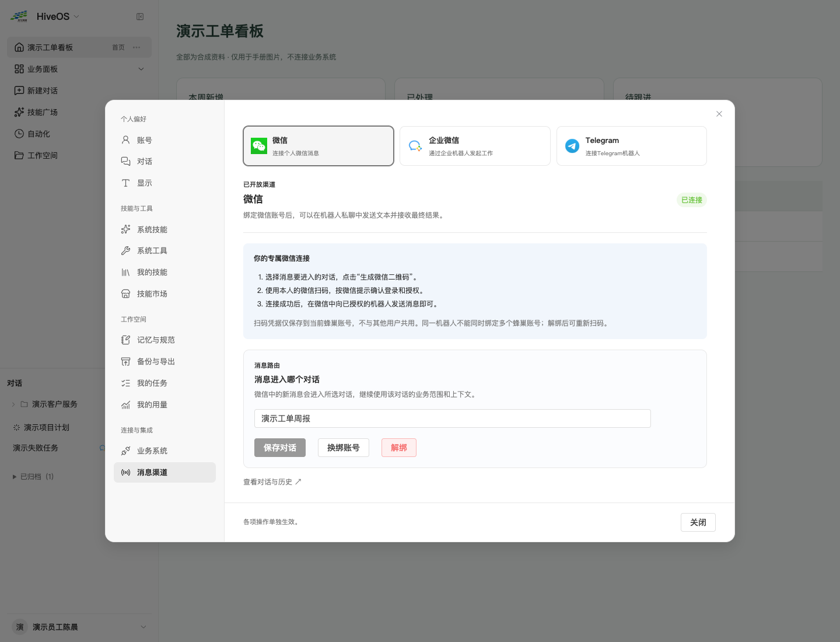Select the 微信 channel card
The width and height of the screenshot is (840, 642).
[318, 146]
